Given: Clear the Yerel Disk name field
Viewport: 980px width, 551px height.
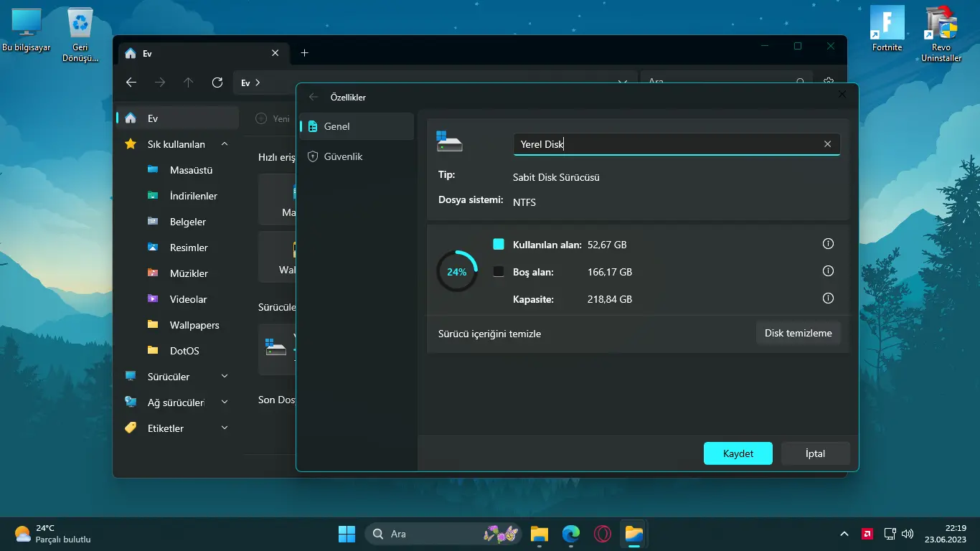Looking at the screenshot, I should (827, 144).
